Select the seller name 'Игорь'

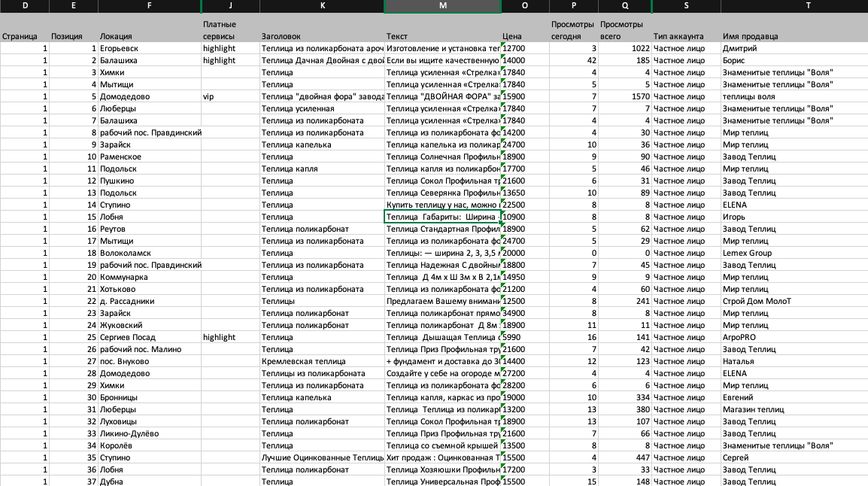794,217
